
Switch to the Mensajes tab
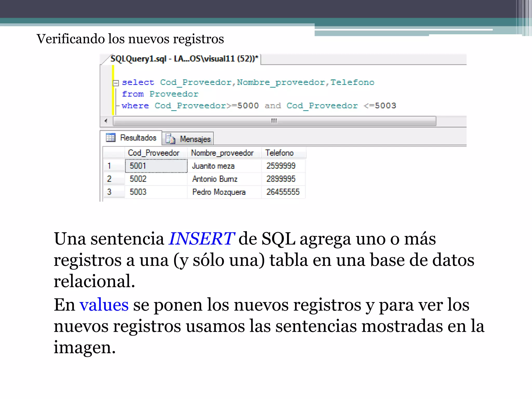[x=188, y=139]
